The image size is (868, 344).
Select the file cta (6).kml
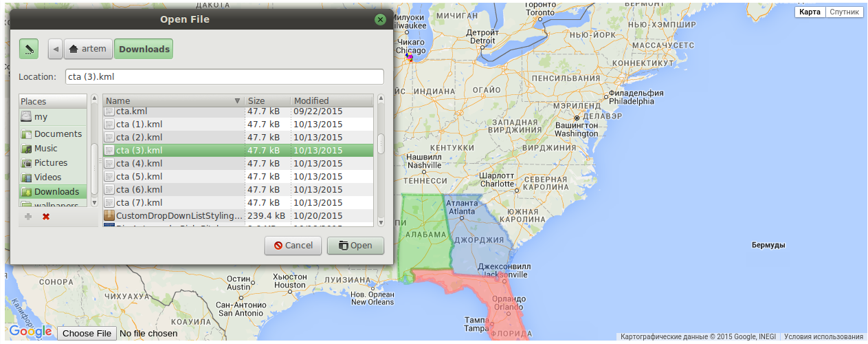pos(238,189)
